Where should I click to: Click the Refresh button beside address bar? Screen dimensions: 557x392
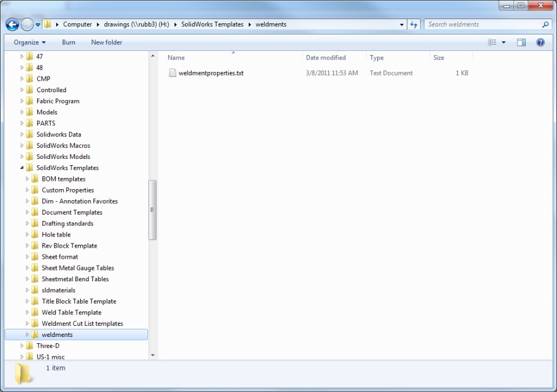[414, 24]
